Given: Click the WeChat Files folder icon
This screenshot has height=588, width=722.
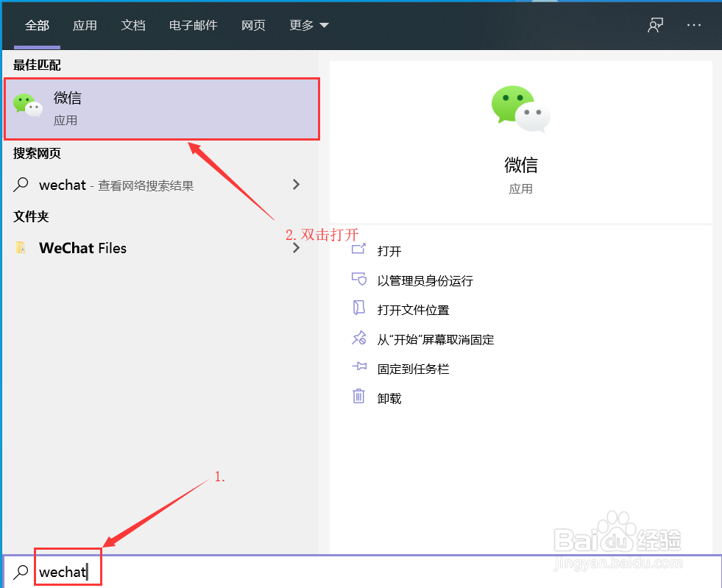Looking at the screenshot, I should (x=21, y=248).
